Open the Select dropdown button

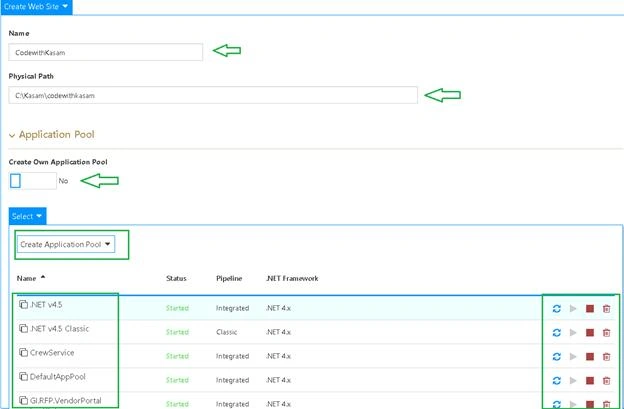(27, 216)
